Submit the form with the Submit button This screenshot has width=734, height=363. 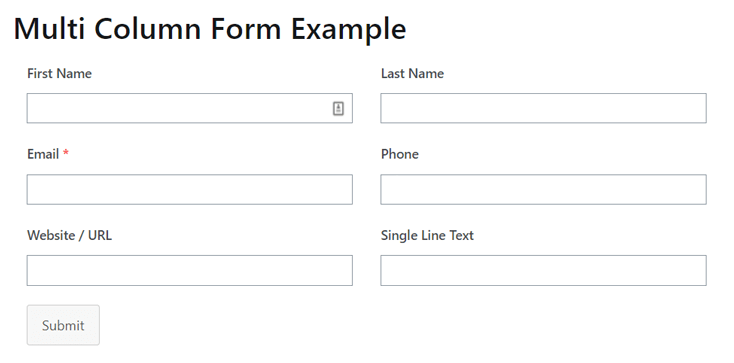pyautogui.click(x=63, y=325)
